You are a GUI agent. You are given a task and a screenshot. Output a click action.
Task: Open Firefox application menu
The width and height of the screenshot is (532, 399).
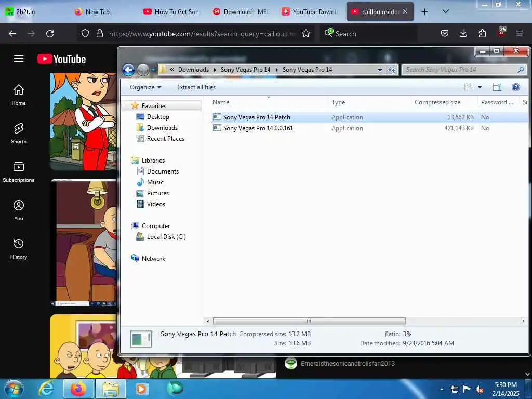click(x=520, y=33)
